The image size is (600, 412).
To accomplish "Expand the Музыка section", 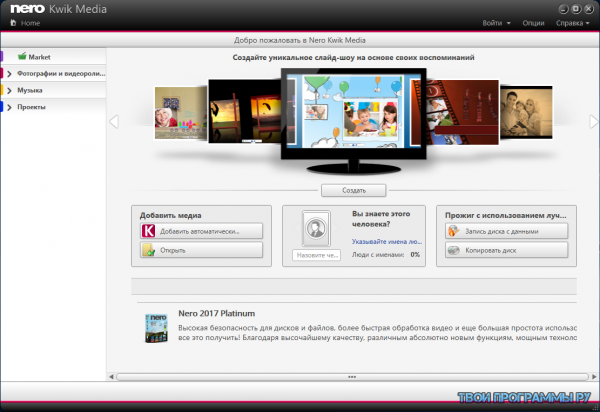I will tap(10, 90).
